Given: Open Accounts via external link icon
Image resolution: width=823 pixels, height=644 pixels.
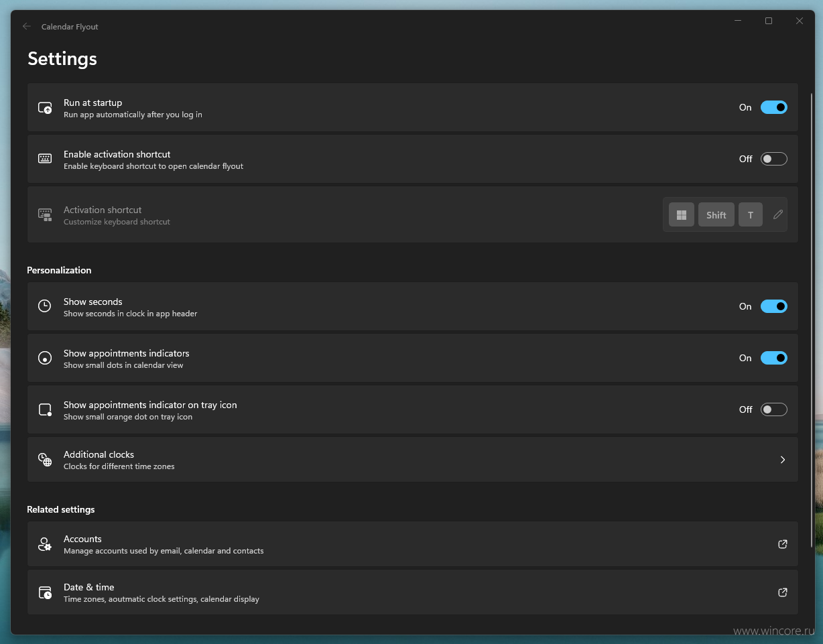Looking at the screenshot, I should tap(782, 544).
